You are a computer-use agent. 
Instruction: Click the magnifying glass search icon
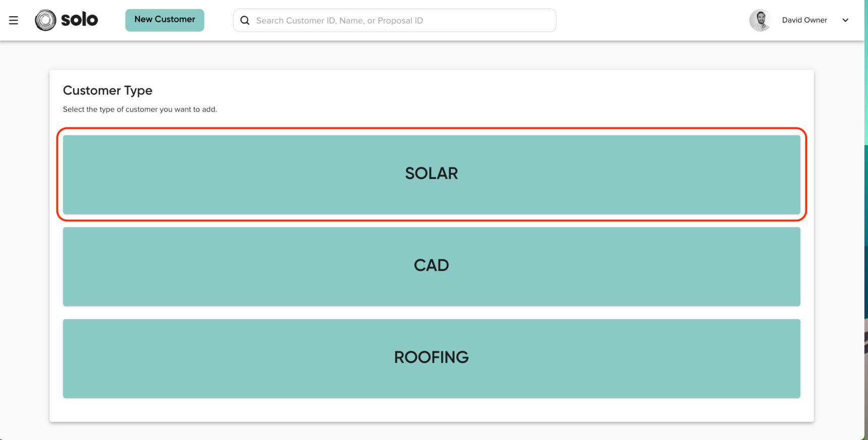pos(245,20)
